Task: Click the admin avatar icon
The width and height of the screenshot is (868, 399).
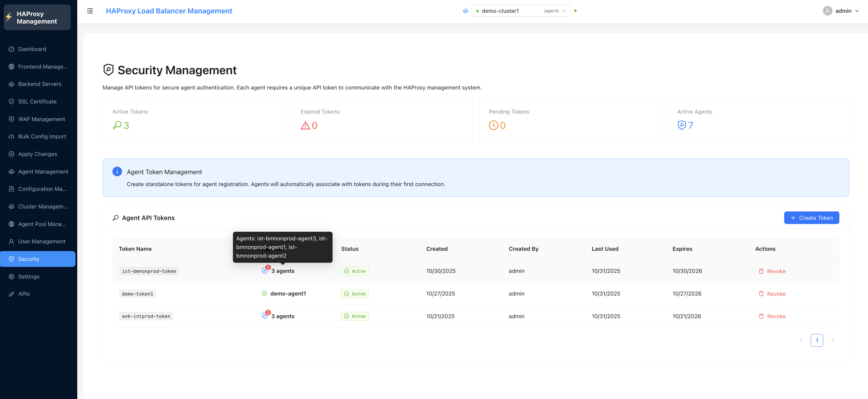Action: pos(827,11)
